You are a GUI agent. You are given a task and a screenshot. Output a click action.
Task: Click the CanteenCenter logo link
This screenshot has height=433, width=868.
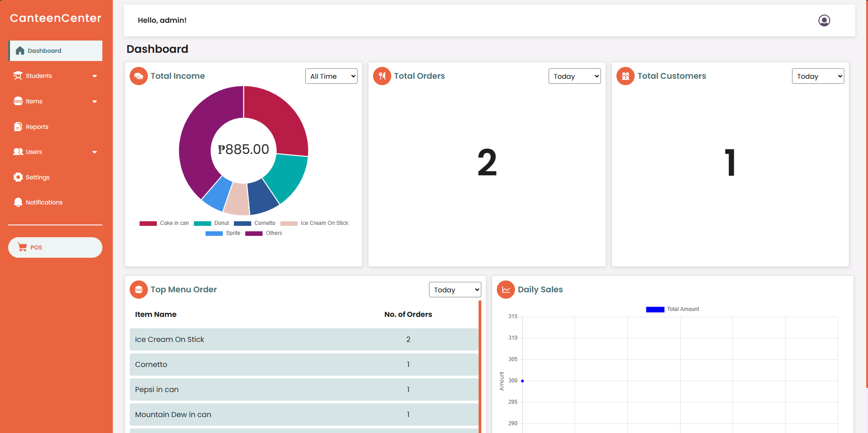(x=56, y=18)
